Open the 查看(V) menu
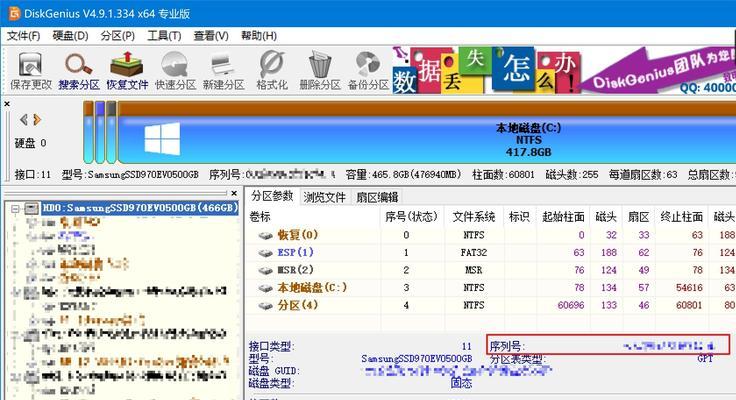 211,36
